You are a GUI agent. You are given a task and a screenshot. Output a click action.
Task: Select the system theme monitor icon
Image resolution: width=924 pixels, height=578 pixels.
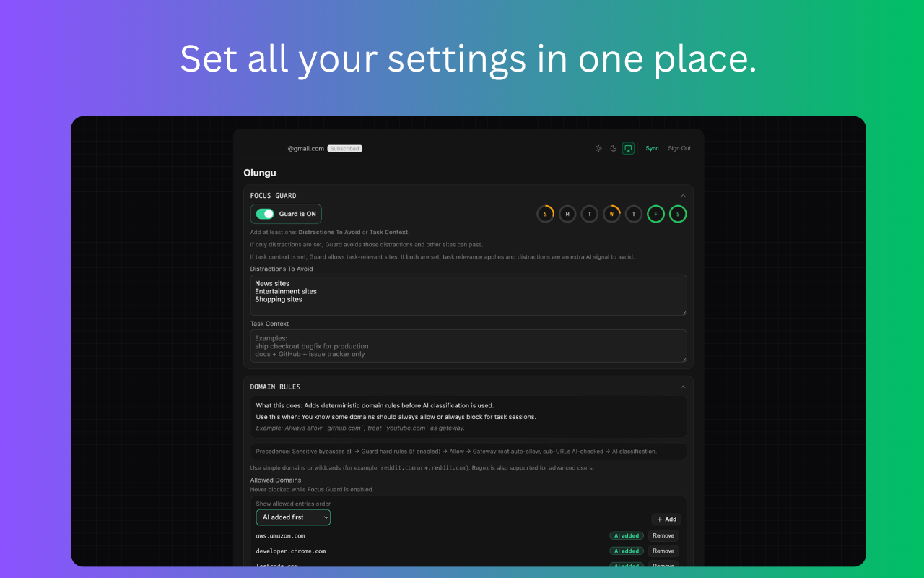point(628,148)
